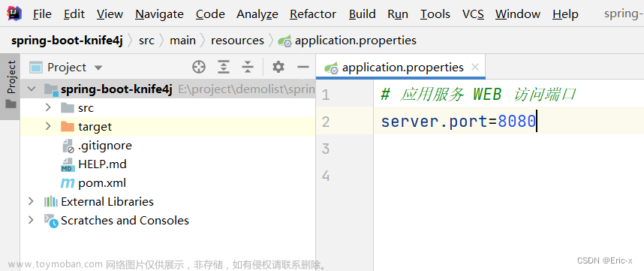Click the orange target folder icon
Screen dimensions: 644x271
coord(68,126)
